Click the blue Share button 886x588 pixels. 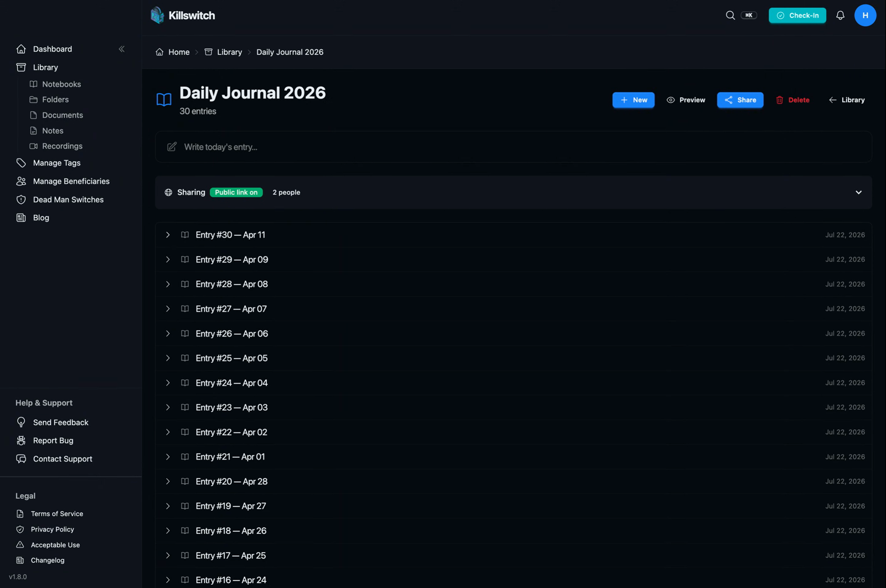click(740, 100)
